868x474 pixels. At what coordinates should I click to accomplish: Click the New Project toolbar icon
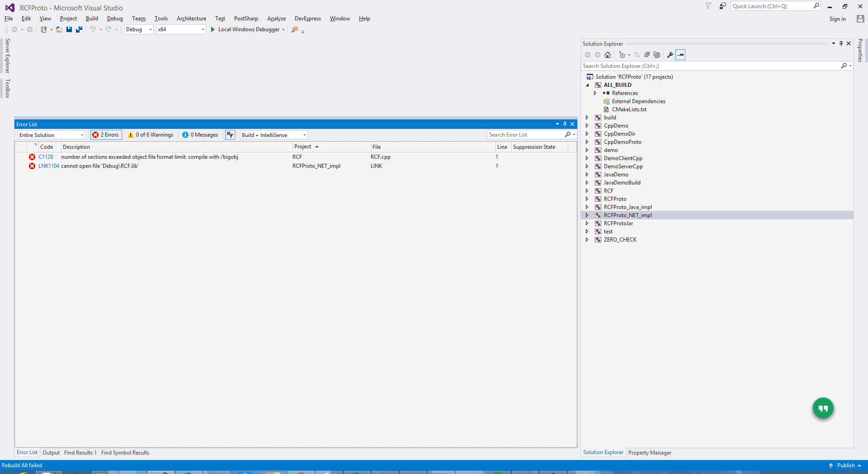[43, 29]
